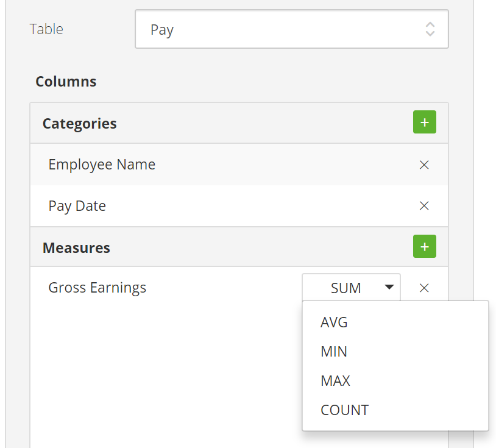Click the Table field label

click(46, 29)
